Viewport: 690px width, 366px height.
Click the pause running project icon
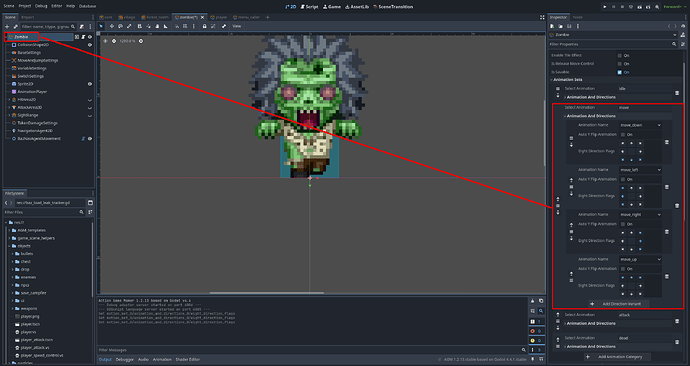[613, 7]
